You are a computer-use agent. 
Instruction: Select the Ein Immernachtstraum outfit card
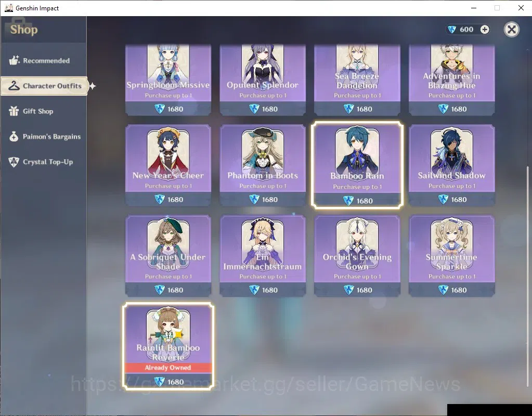click(x=263, y=256)
